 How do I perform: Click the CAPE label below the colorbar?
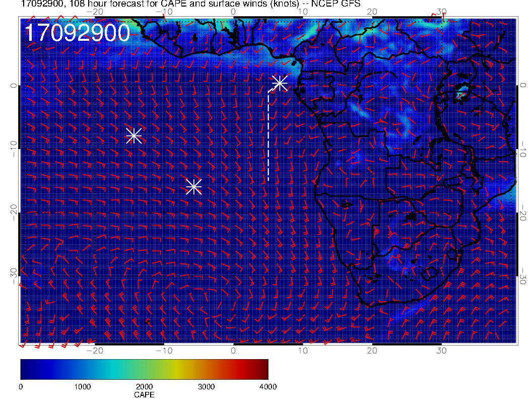144,395
